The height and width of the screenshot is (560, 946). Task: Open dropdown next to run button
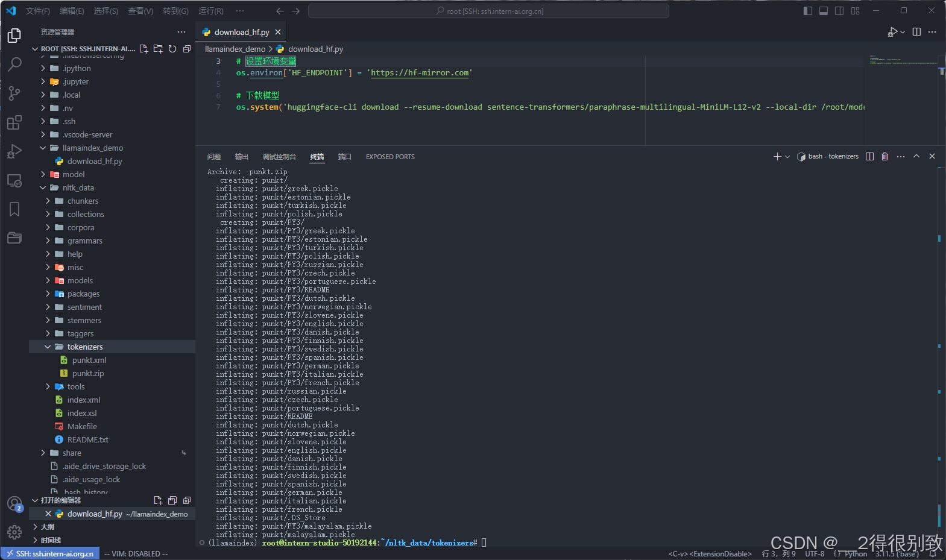(x=903, y=32)
